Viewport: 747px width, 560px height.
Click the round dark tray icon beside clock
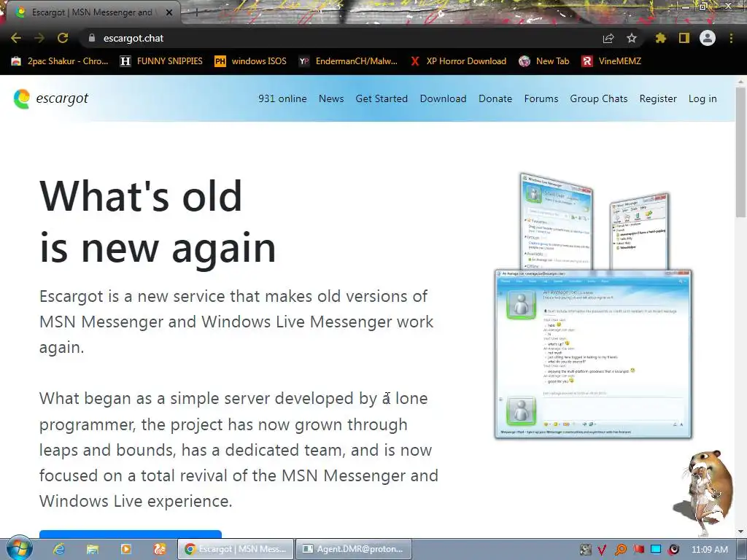coord(673,550)
